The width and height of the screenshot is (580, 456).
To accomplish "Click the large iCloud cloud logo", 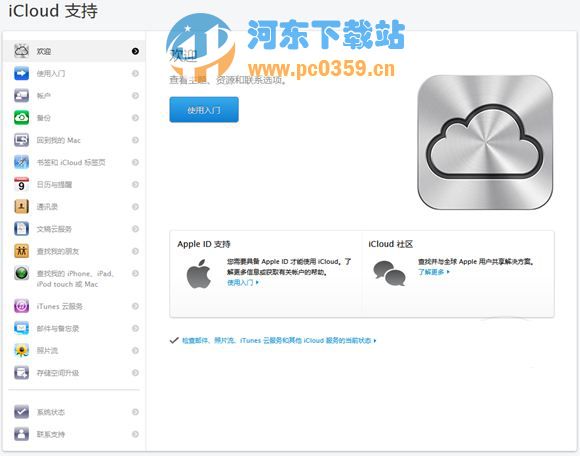I will click(x=485, y=142).
